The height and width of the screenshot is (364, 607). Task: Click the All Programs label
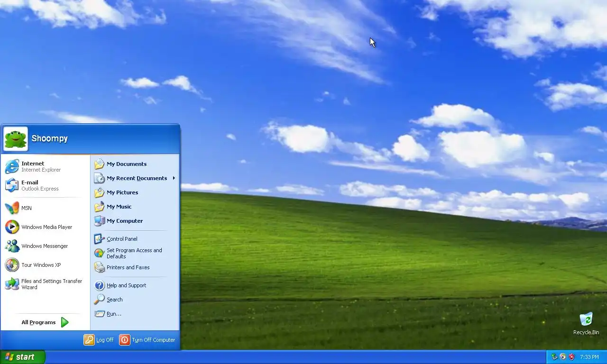click(38, 322)
